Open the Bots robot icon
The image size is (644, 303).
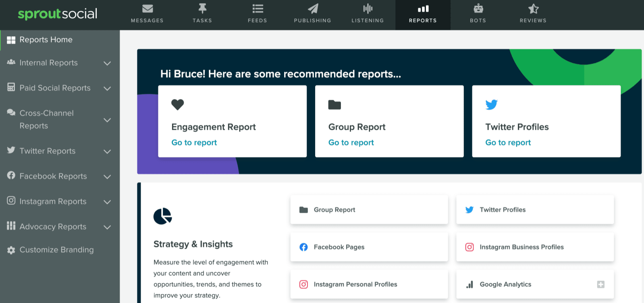pos(478,8)
